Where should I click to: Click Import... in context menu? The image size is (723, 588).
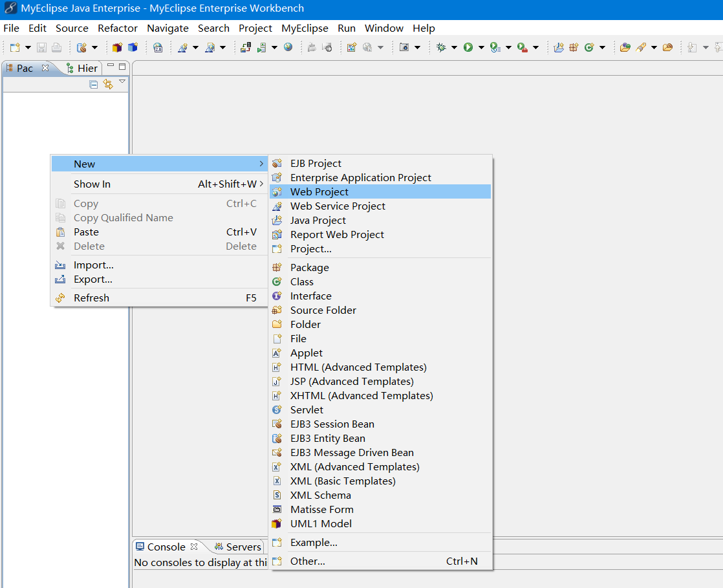pyautogui.click(x=160, y=265)
